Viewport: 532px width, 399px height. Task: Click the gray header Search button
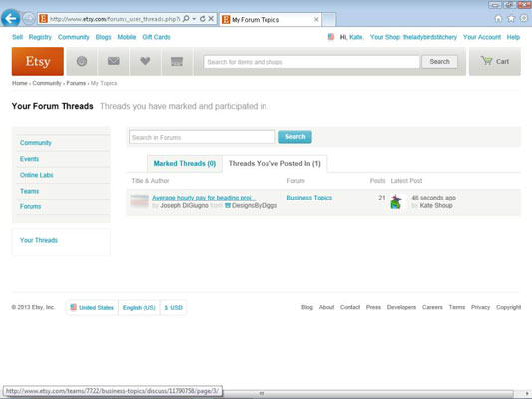(x=439, y=62)
